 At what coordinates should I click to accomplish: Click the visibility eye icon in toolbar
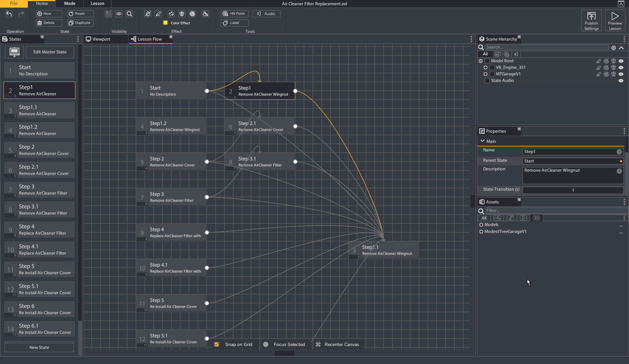click(119, 14)
